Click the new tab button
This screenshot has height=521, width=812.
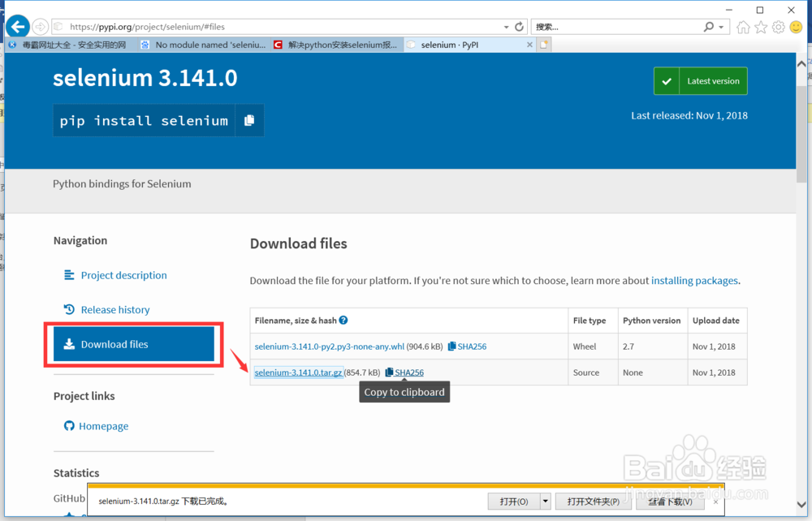[544, 45]
